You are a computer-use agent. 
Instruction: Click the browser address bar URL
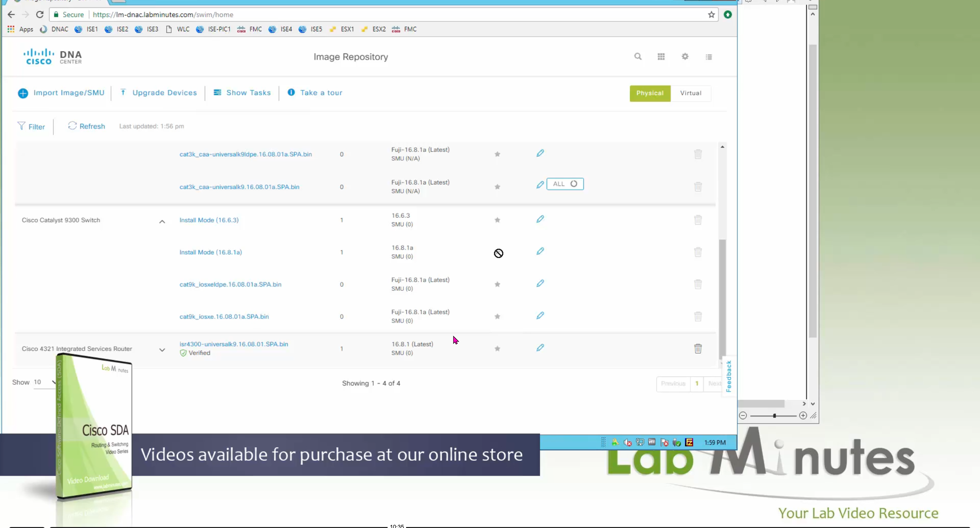(x=163, y=14)
